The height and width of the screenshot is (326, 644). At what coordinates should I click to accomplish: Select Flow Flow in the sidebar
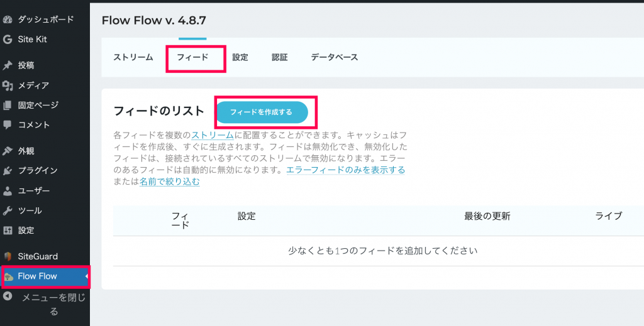37,276
